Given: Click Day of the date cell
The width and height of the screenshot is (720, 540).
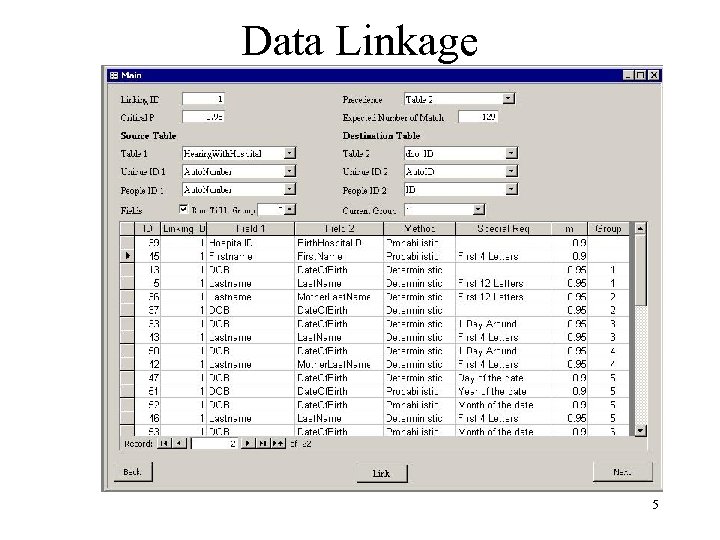Looking at the screenshot, I should click(503, 378).
